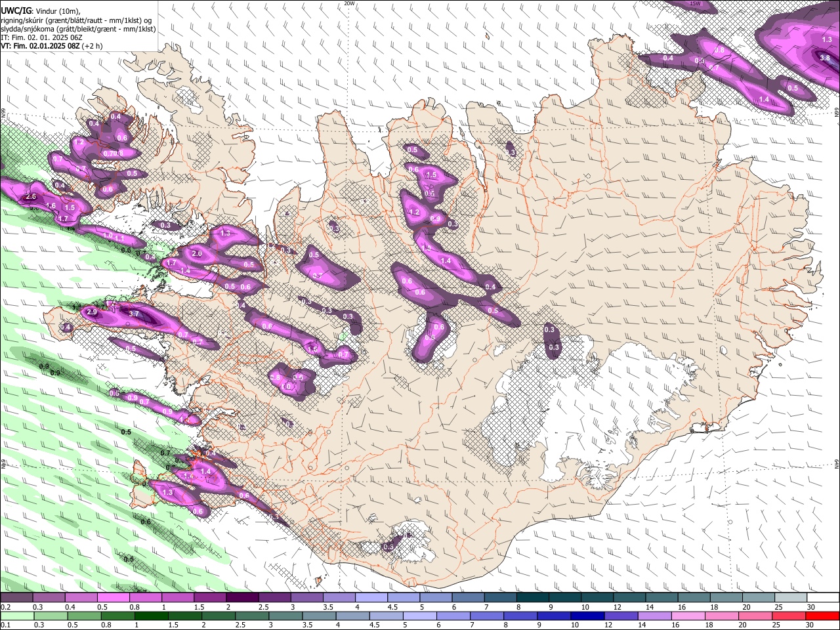Click the plum 0.2 swatch in top legend row
This screenshot has height=630, width=840.
tap(16, 597)
